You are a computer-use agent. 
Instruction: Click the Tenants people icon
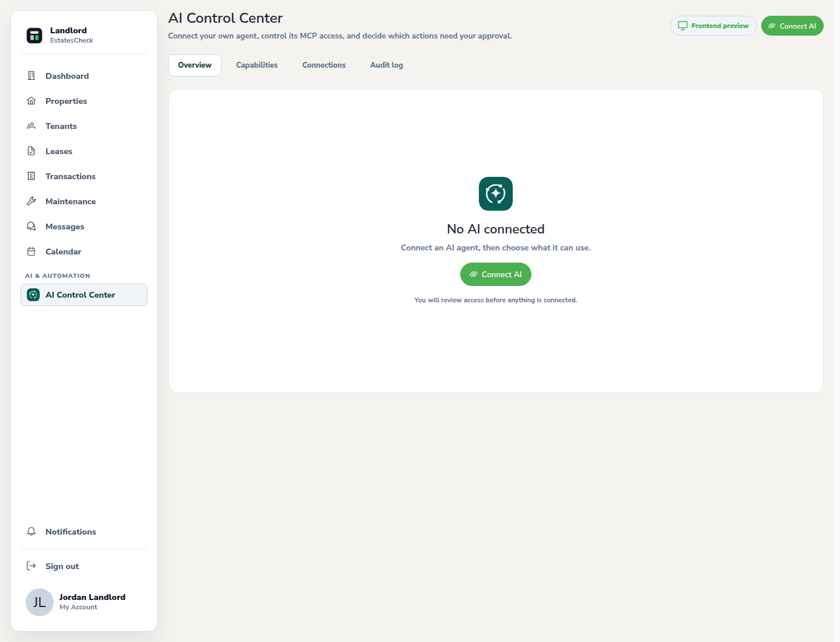point(32,126)
